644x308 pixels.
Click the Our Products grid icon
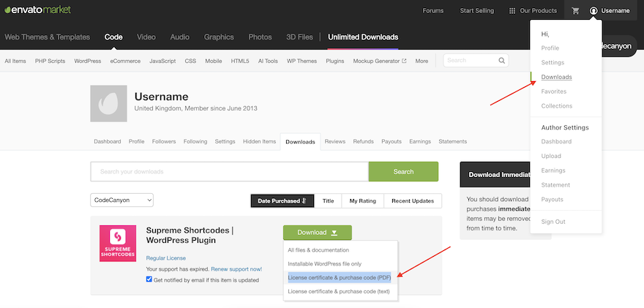[512, 11]
